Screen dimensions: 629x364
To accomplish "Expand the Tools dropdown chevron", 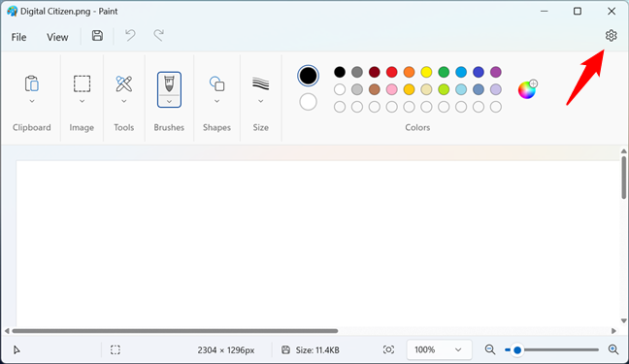I will (124, 101).
